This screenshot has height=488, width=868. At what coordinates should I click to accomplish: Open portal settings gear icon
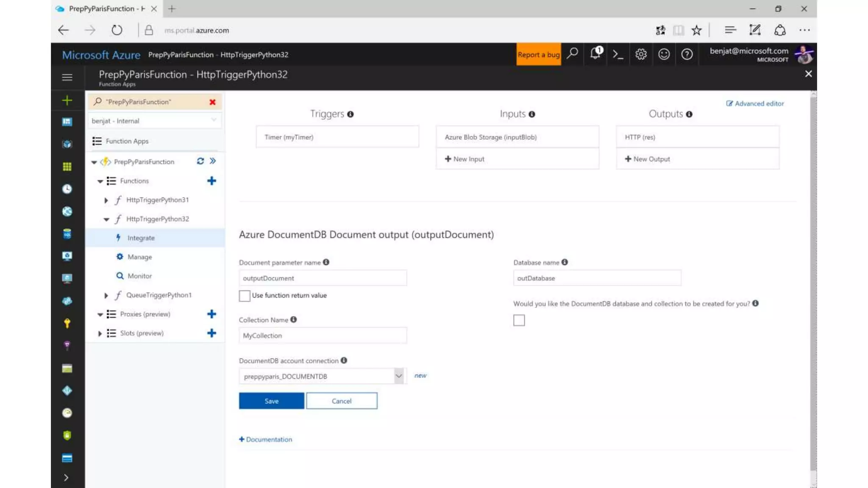click(641, 54)
